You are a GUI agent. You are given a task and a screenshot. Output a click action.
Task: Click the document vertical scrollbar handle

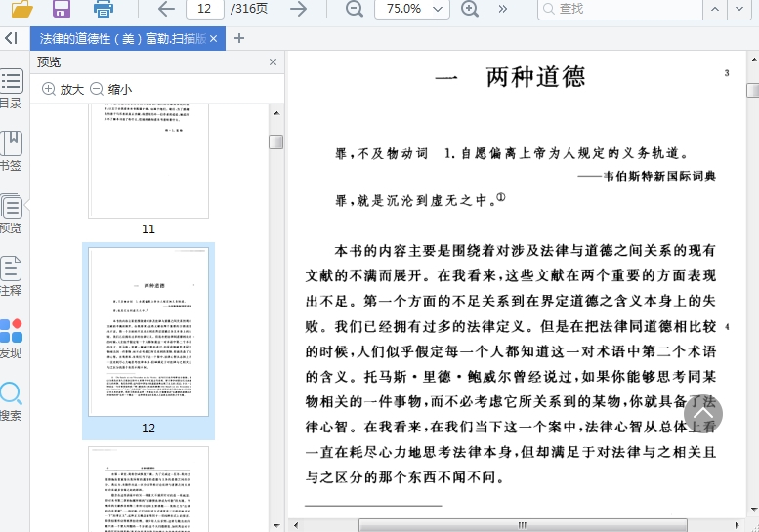pyautogui.click(x=753, y=90)
